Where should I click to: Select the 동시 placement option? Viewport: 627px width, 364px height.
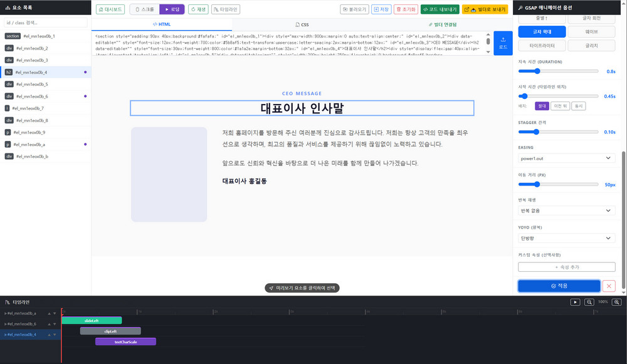coord(579,105)
